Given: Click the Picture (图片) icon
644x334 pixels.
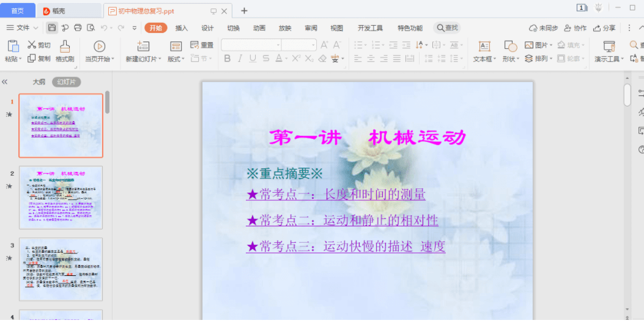Looking at the screenshot, I should [x=529, y=45].
